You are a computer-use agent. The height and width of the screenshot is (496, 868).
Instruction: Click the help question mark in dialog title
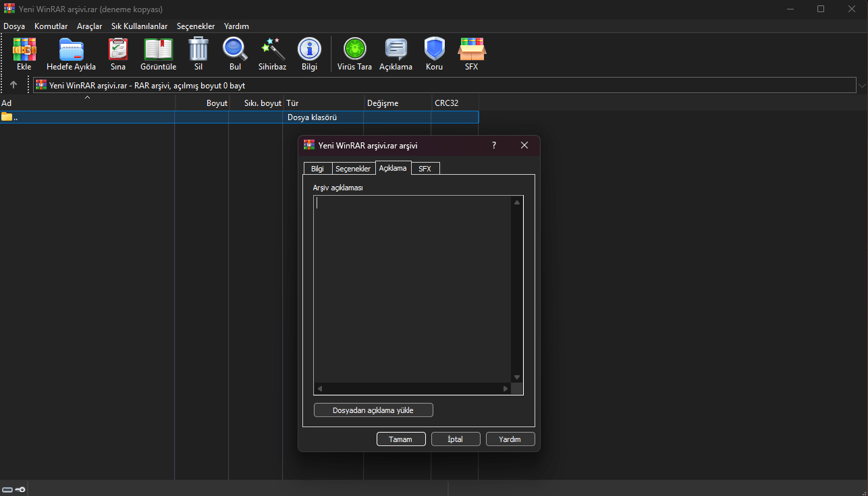493,145
